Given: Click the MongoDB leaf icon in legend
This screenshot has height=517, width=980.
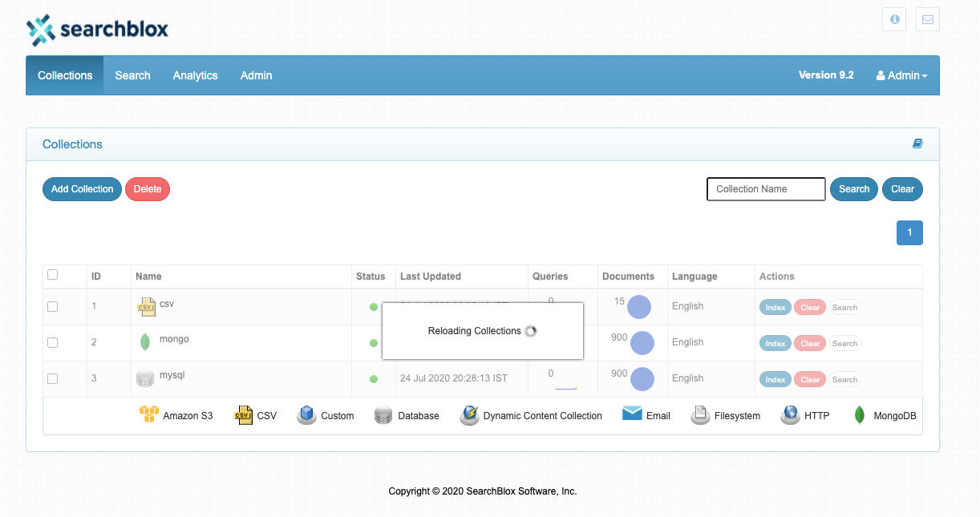Looking at the screenshot, I should point(860,415).
